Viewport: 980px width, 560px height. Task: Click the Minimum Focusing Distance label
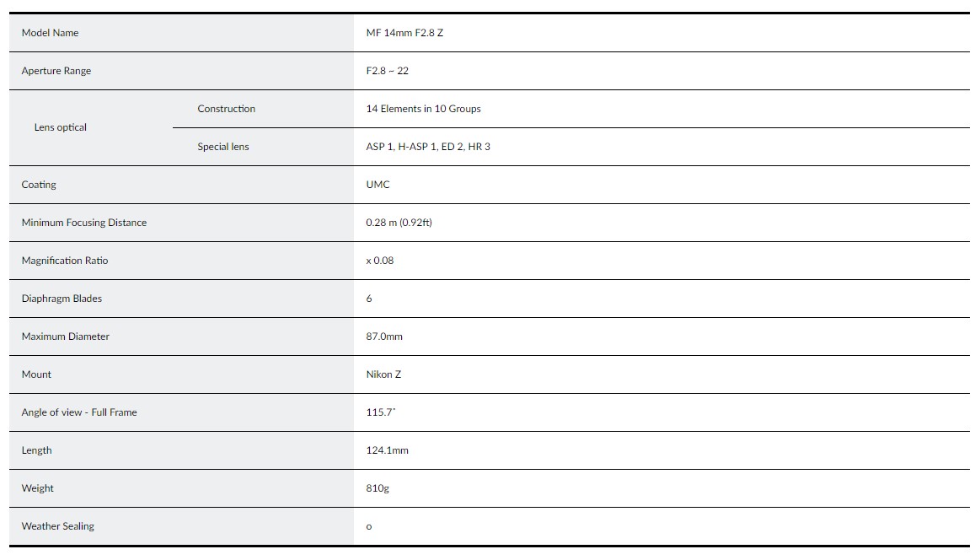point(84,223)
